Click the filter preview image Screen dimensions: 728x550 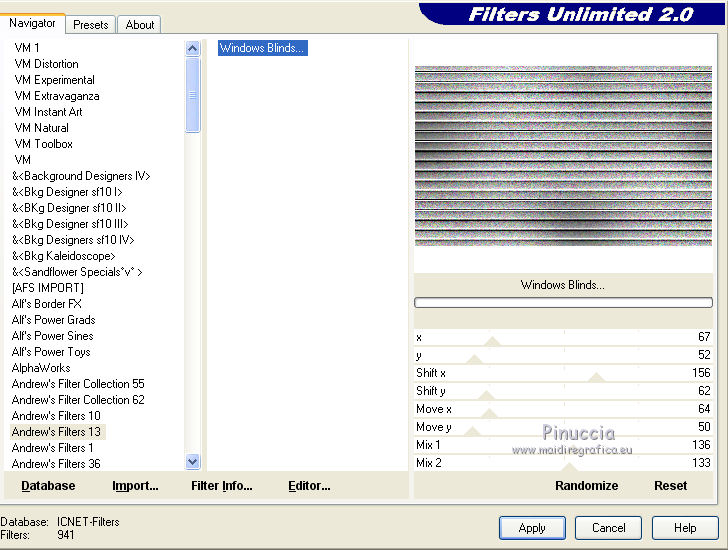pos(563,156)
